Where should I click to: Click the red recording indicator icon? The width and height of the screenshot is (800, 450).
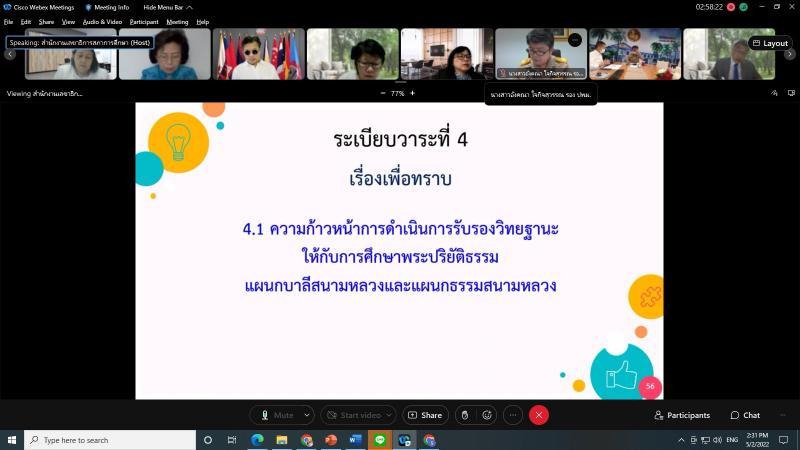tap(731, 7)
